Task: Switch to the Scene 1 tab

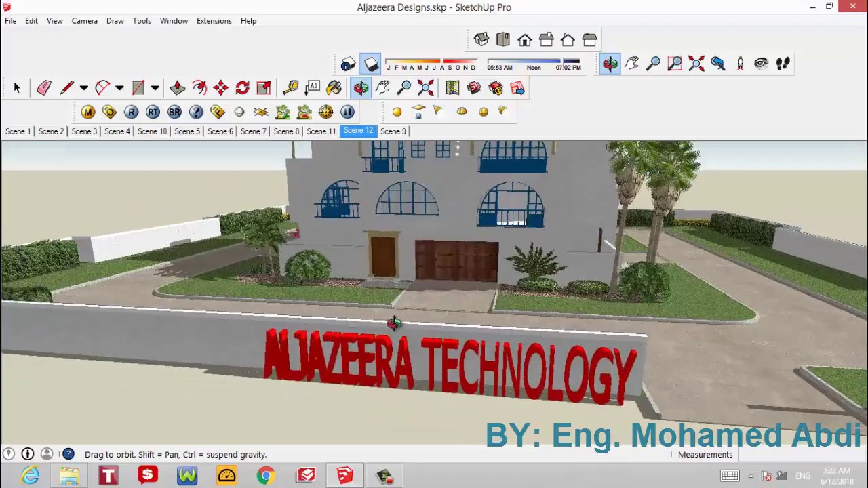Action: click(18, 131)
